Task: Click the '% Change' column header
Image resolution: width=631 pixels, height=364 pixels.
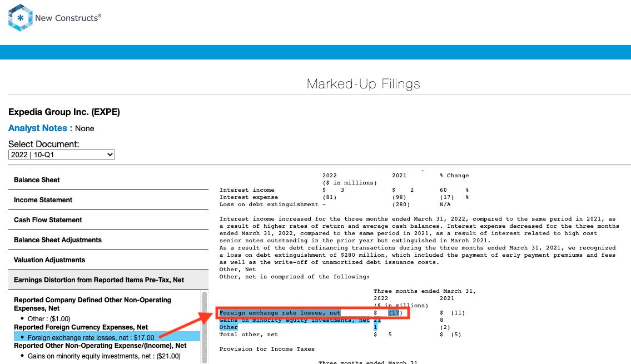Action: coord(454,176)
